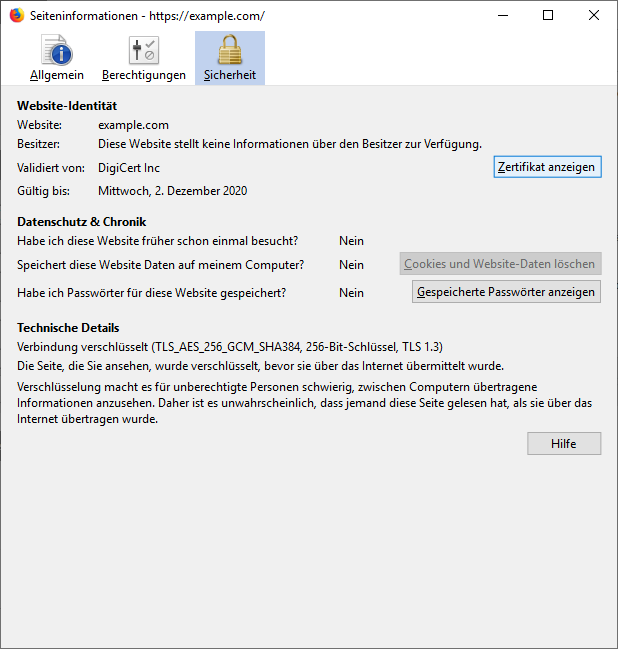The width and height of the screenshot is (618, 649).
Task: Click the 'Besitzer:' label
Action: tap(38, 144)
